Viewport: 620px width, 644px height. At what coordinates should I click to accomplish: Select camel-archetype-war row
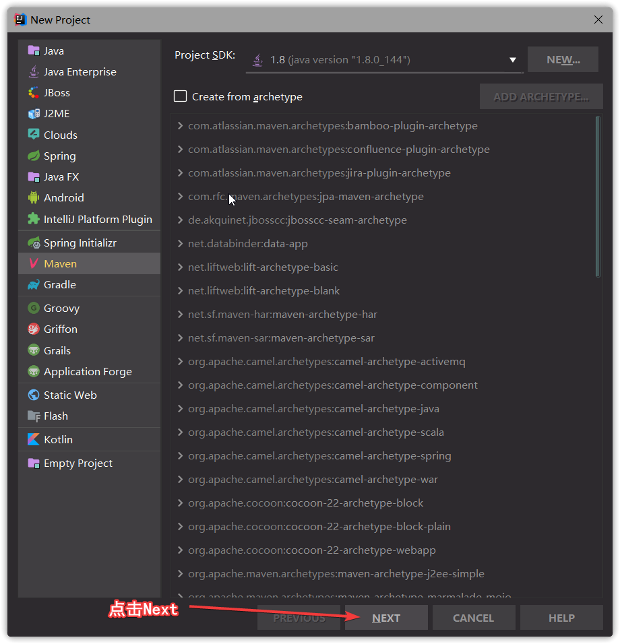point(386,479)
